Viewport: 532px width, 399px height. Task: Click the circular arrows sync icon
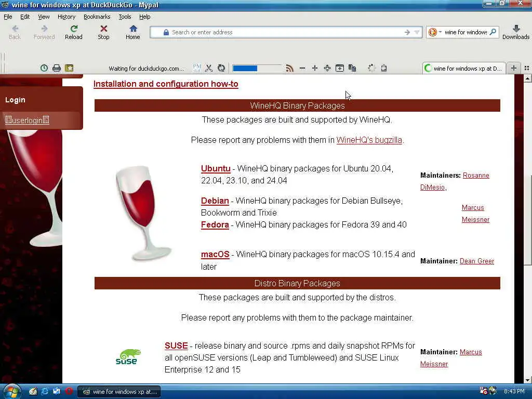pos(221,68)
